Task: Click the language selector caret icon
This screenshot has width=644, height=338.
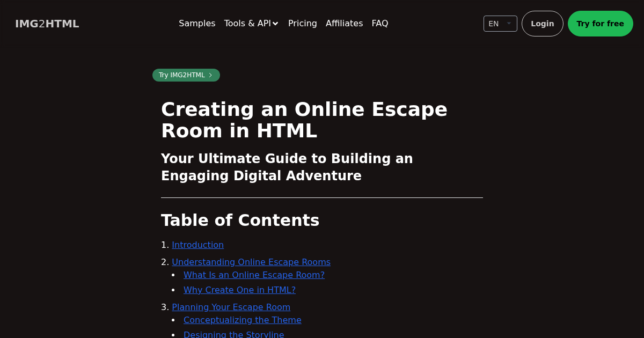Action: pos(509,24)
